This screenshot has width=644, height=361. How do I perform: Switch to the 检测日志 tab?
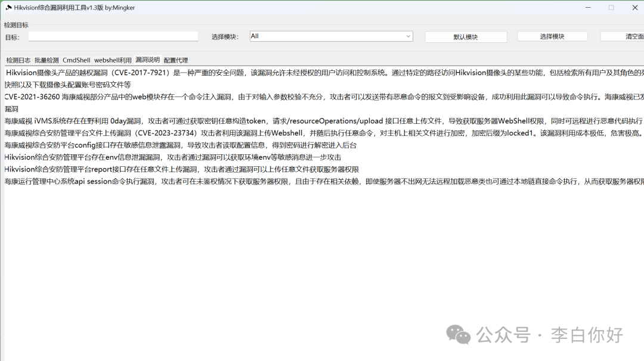tap(18, 60)
